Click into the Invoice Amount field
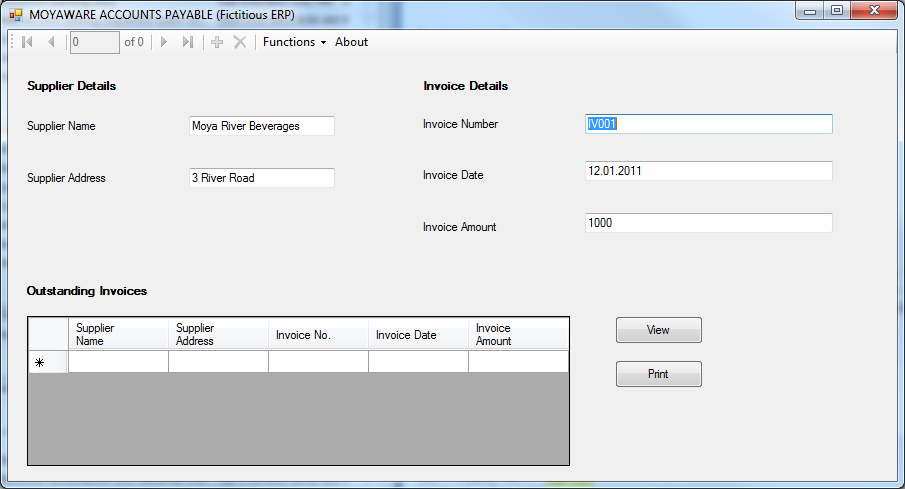The height and width of the screenshot is (489, 905). pos(708,223)
